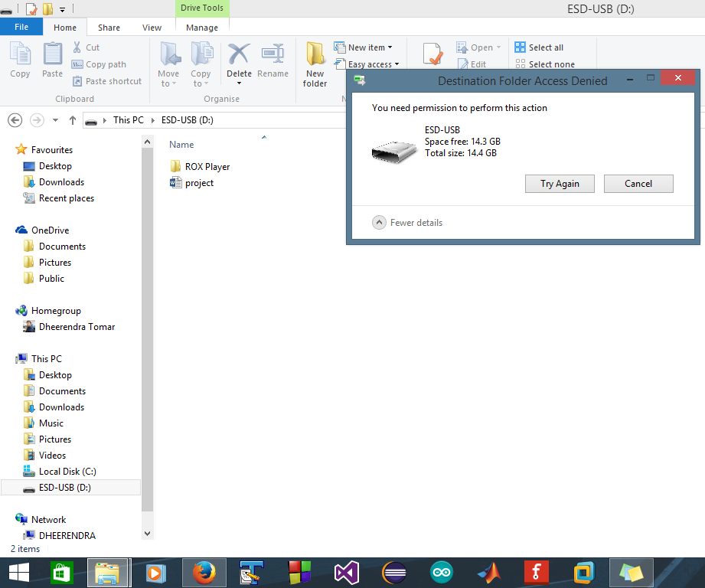Launch Firefox from the taskbar

click(204, 572)
